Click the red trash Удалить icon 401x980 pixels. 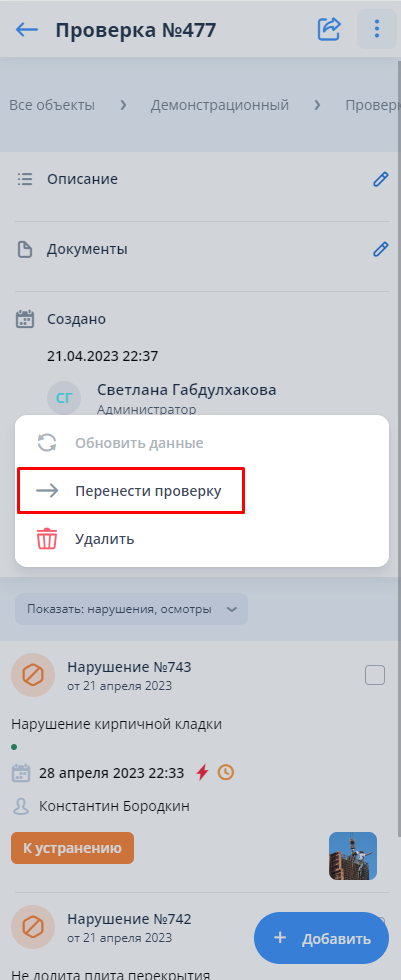click(x=47, y=539)
